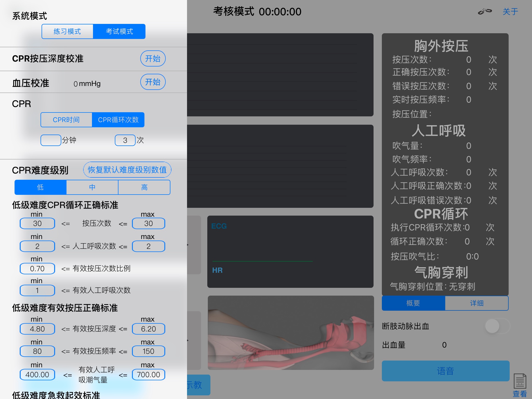Choose 低 difficulty level
The image size is (532, 399).
[41, 187]
